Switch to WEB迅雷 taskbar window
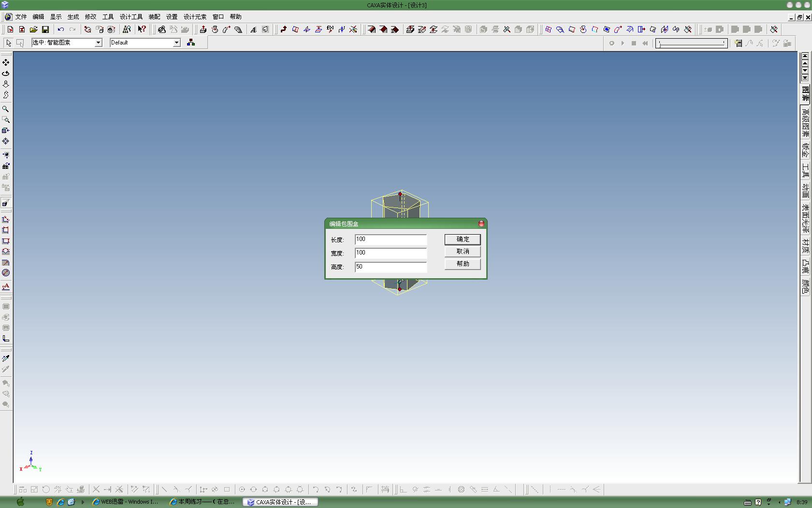The height and width of the screenshot is (508, 812). click(126, 502)
